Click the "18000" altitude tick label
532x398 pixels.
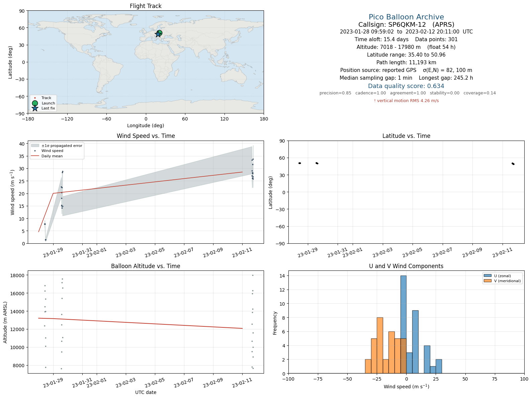pos(18,275)
